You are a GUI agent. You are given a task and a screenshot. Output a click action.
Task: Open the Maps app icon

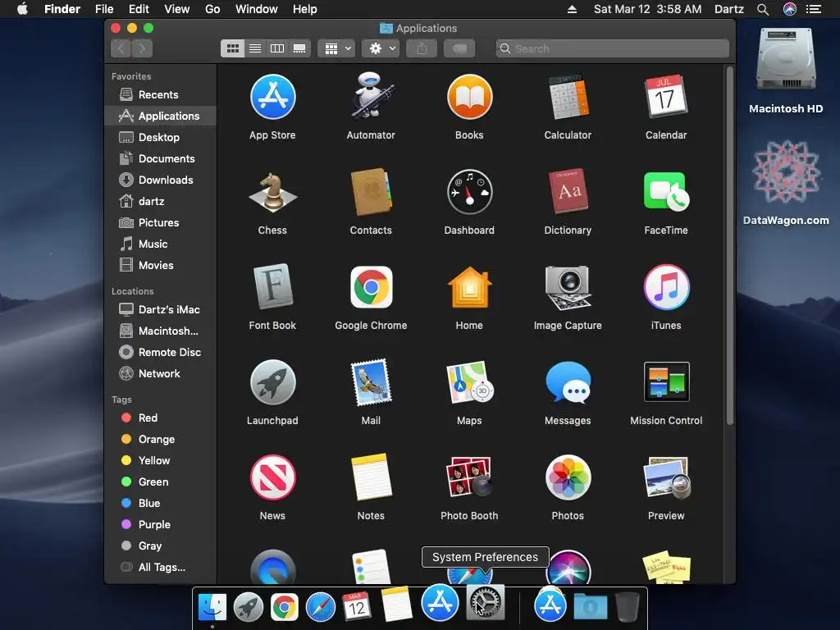[x=469, y=382]
